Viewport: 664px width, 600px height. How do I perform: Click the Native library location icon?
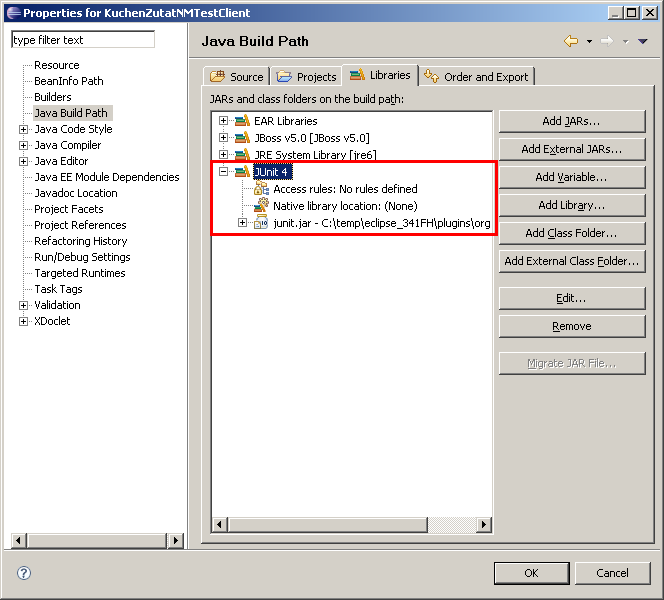[x=261, y=206]
